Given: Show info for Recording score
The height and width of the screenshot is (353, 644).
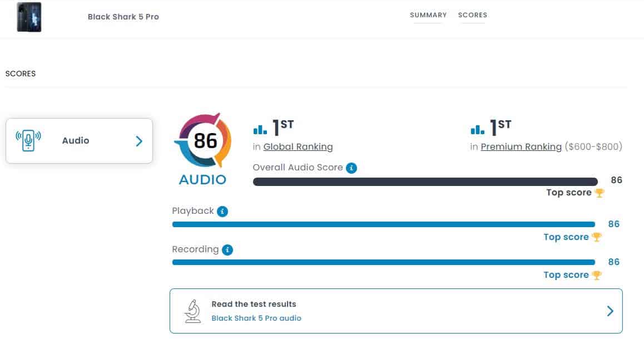Looking at the screenshot, I should coord(227,250).
